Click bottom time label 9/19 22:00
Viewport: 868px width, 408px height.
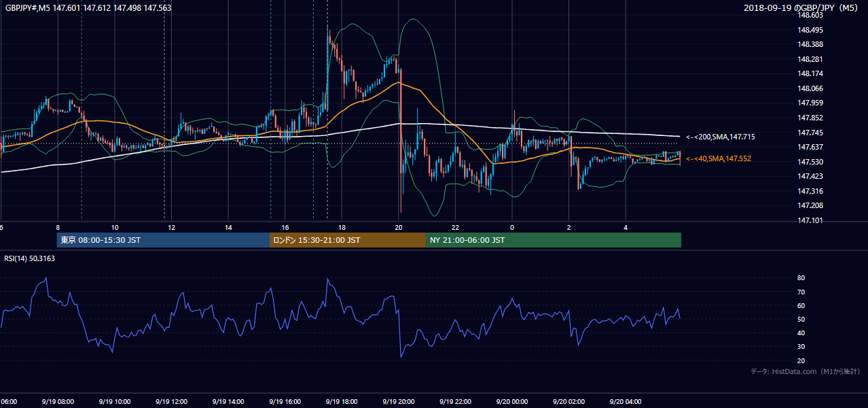pos(456,401)
